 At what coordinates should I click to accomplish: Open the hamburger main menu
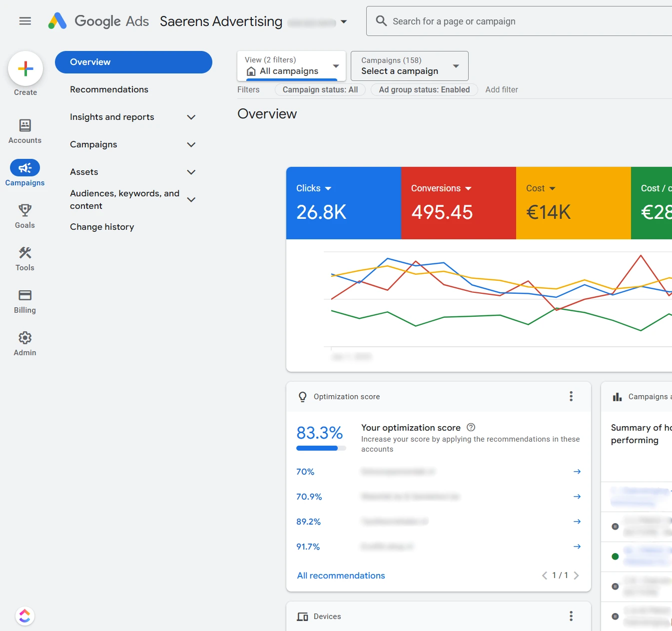coord(25,21)
